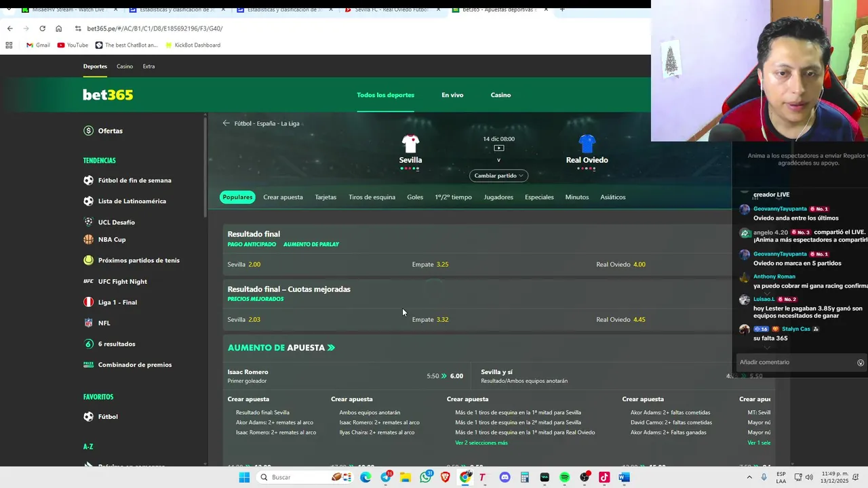Click the Windows taskbar Buscar search box
Image resolution: width=868 pixels, height=488 pixels.
click(x=305, y=477)
